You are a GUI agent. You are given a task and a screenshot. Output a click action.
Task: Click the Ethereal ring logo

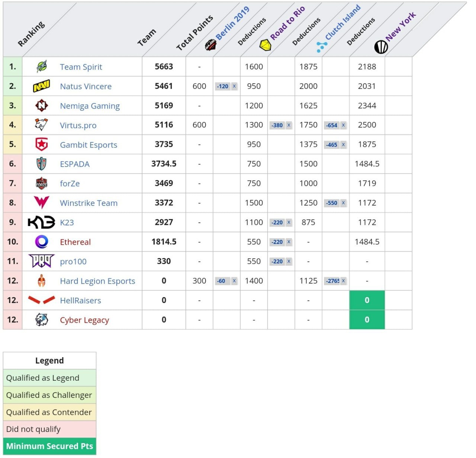pos(42,242)
